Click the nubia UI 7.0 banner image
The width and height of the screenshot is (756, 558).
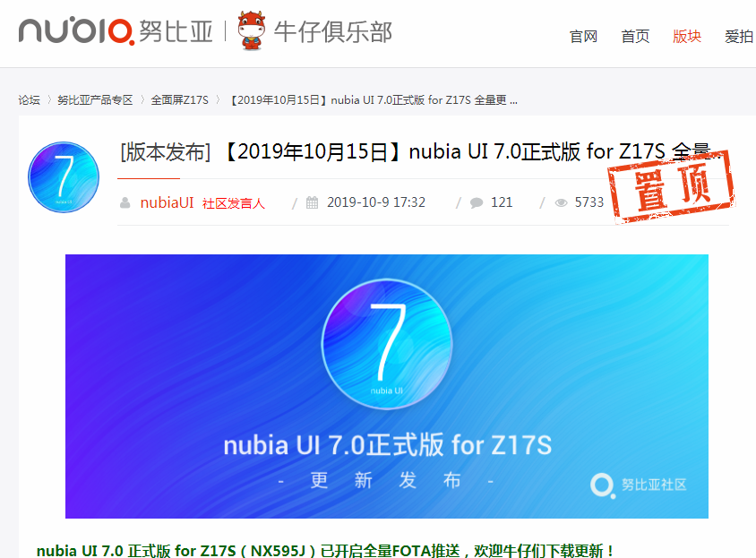point(387,386)
